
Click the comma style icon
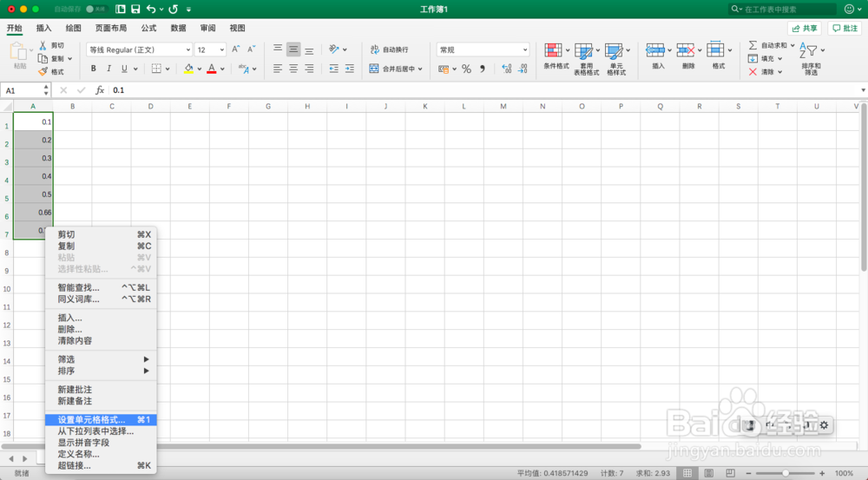483,69
